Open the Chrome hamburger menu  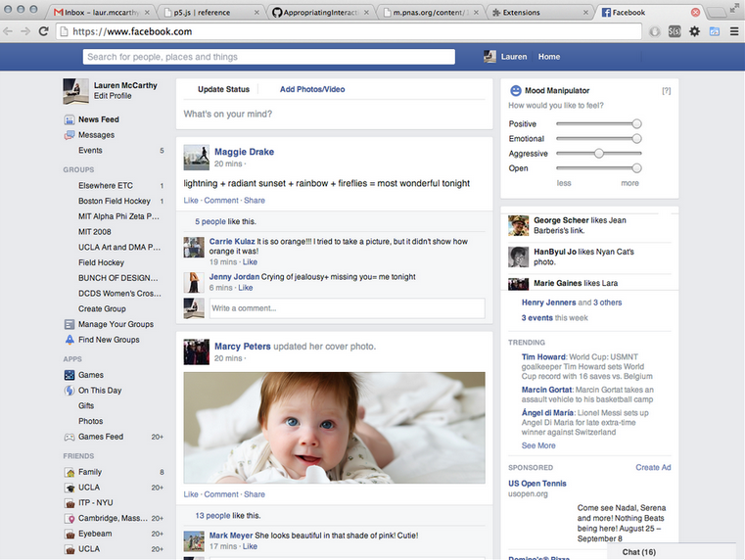734,31
